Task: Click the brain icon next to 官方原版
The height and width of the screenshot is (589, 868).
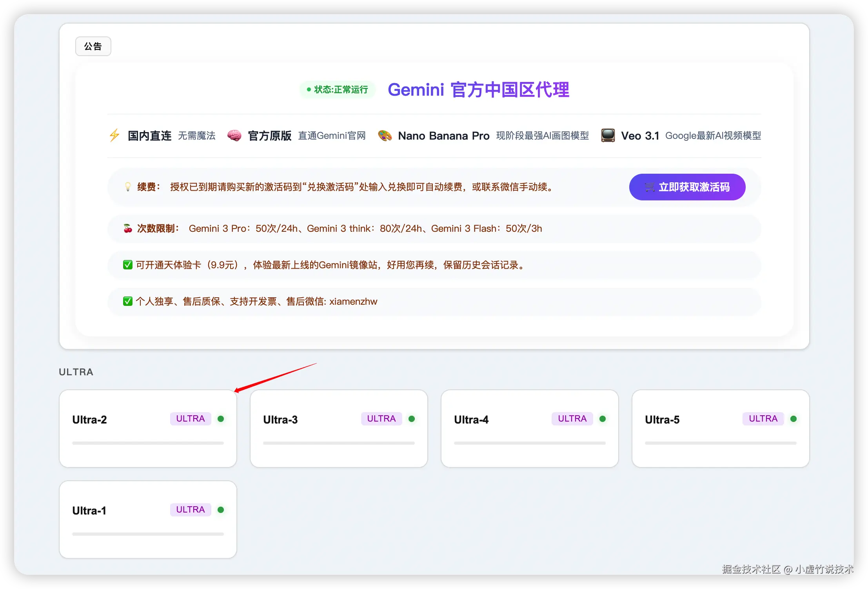Action: pos(234,135)
